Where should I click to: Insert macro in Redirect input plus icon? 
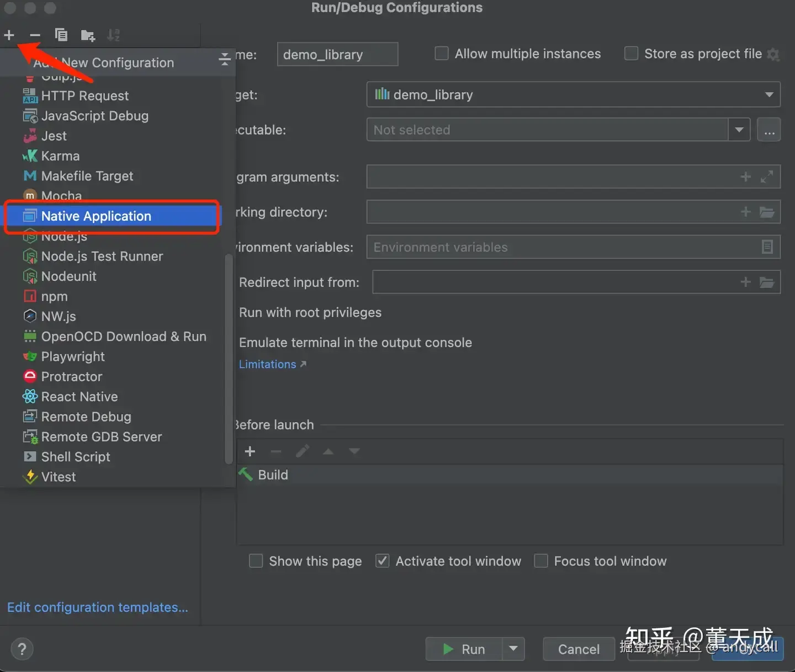[x=745, y=282]
